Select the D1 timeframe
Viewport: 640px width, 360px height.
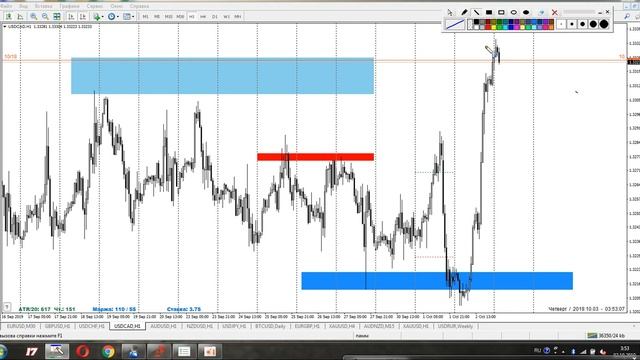tap(215, 17)
